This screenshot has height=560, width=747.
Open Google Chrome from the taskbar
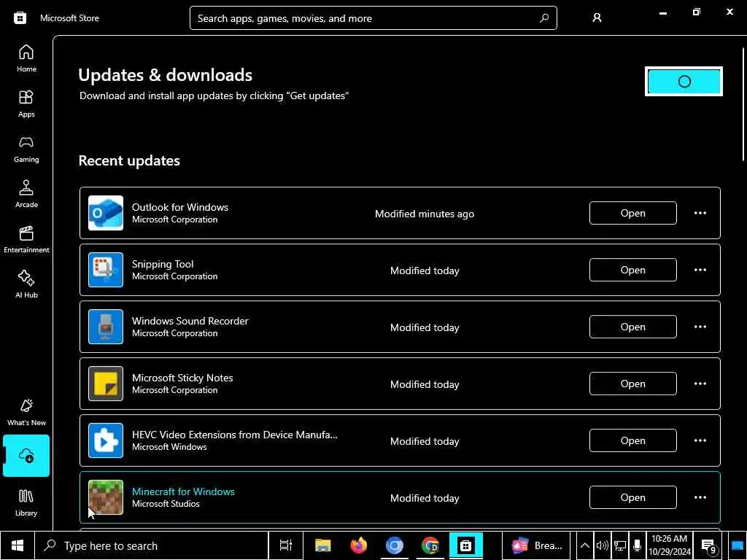[x=430, y=545]
